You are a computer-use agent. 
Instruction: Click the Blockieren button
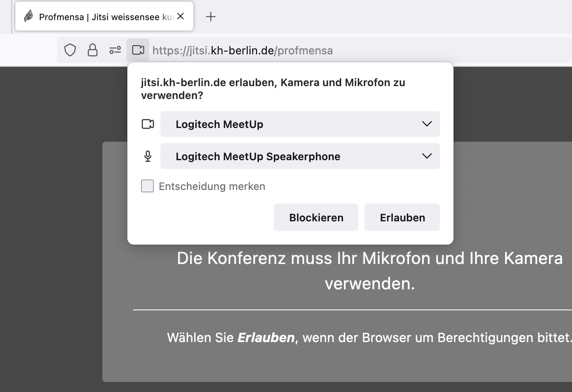[316, 217]
